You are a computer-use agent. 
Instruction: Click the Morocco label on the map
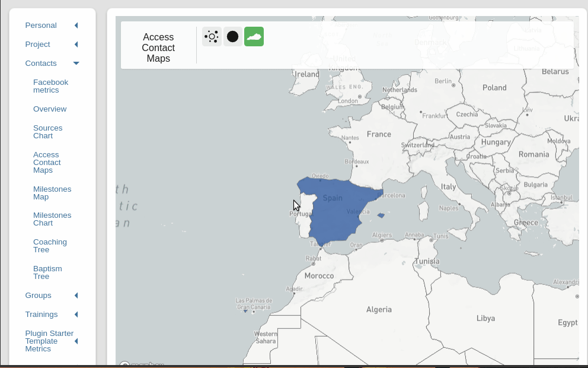[x=319, y=275]
